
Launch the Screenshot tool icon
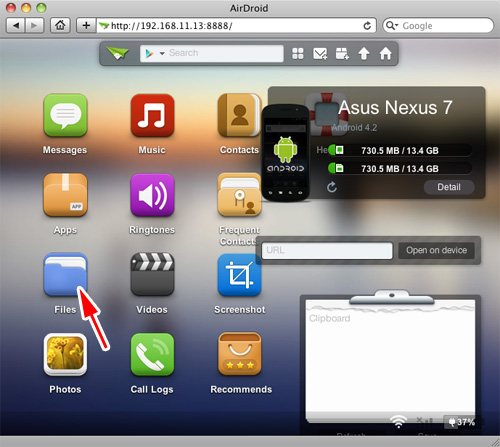click(239, 274)
